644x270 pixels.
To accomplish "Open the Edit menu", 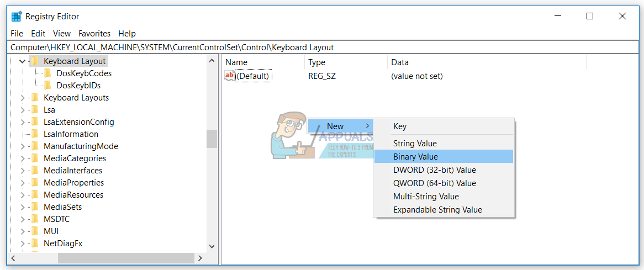I will coord(38,34).
